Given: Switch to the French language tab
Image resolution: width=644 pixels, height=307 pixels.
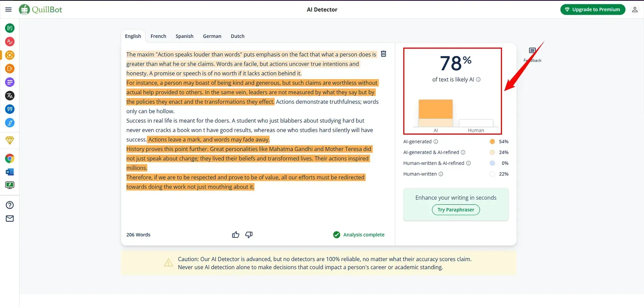Looking at the screenshot, I should (158, 36).
